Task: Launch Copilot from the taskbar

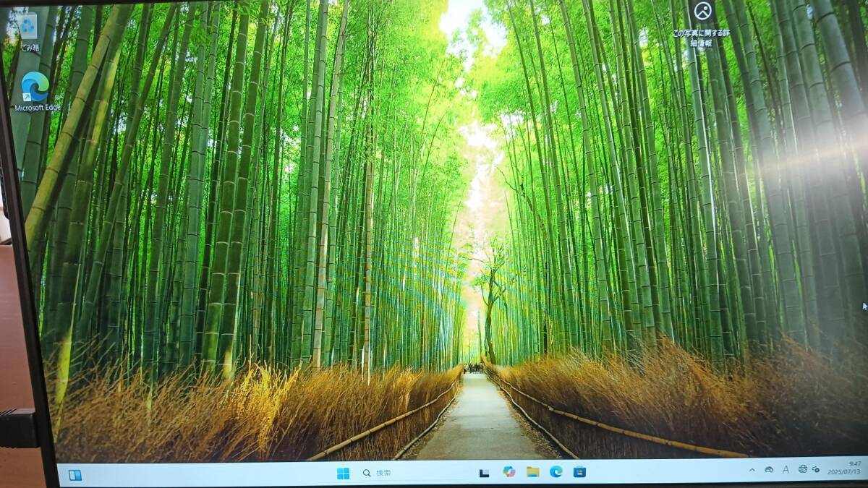Action: [509, 472]
